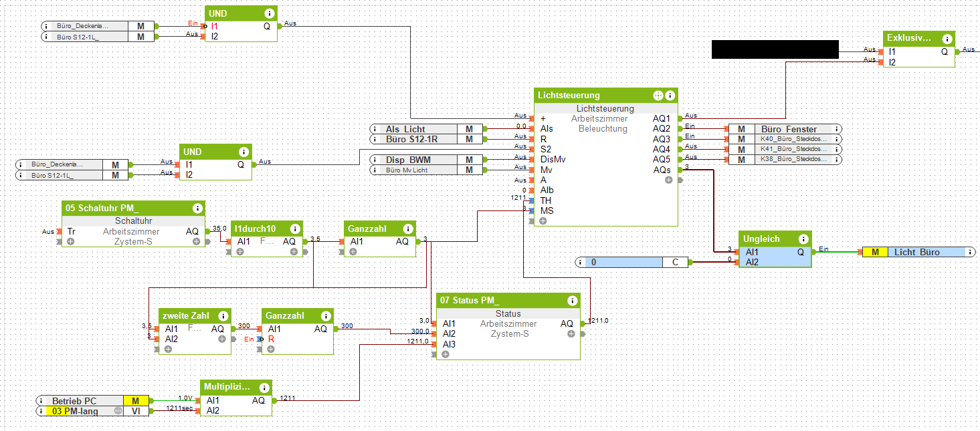Open info icon on 05 Schaltuhr PM_ block

[197, 208]
